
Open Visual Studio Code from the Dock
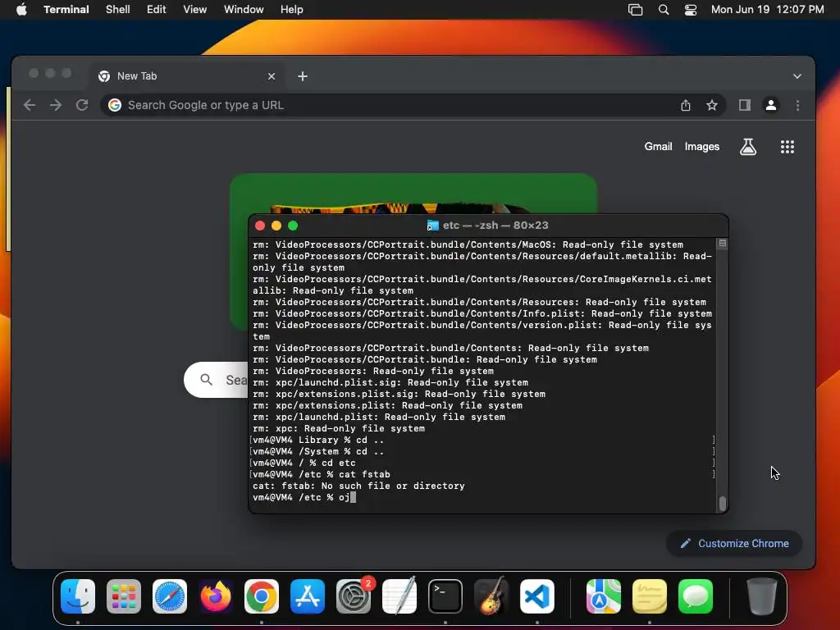coord(537,596)
